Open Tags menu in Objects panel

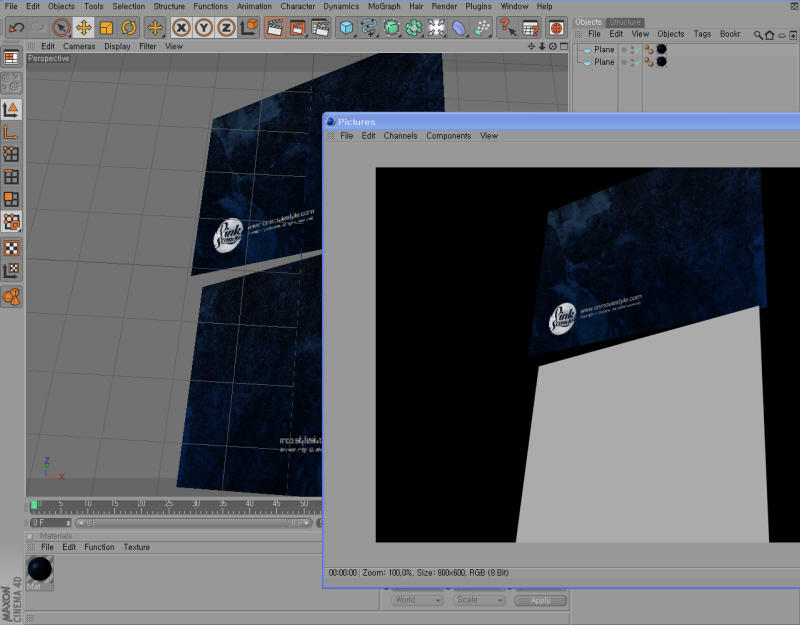point(702,34)
